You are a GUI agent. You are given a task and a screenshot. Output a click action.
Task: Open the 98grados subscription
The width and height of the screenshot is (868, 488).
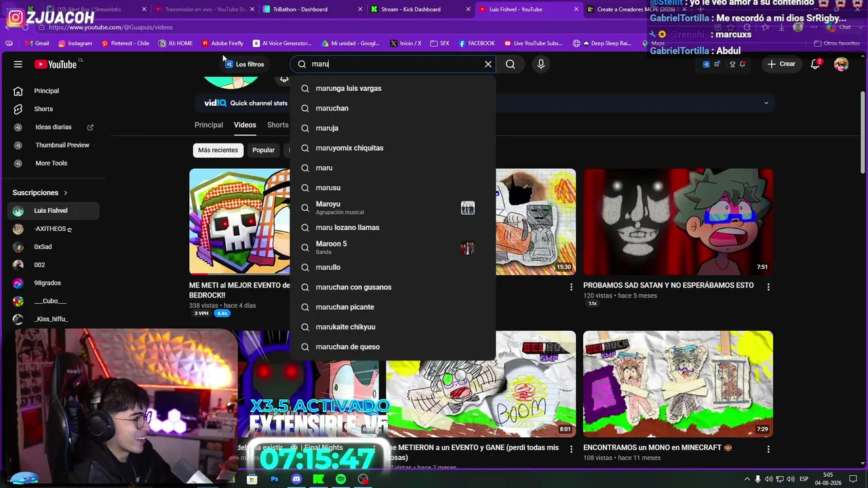point(54,283)
